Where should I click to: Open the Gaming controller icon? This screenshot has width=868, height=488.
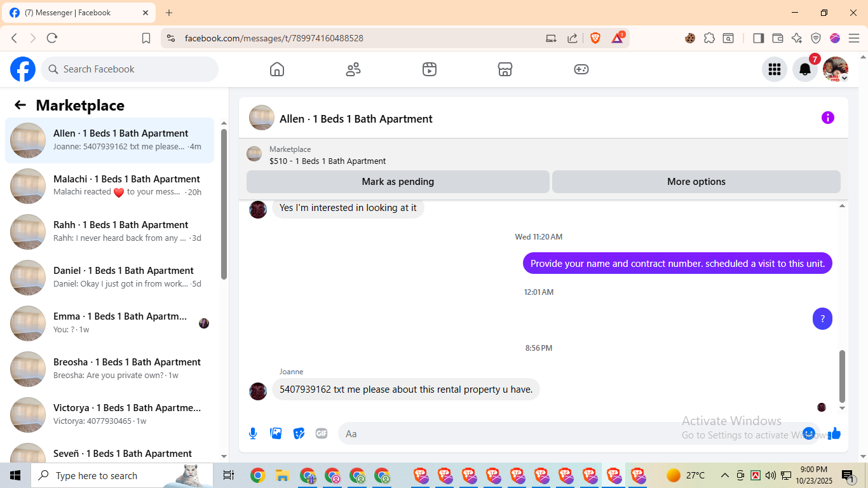581,69
